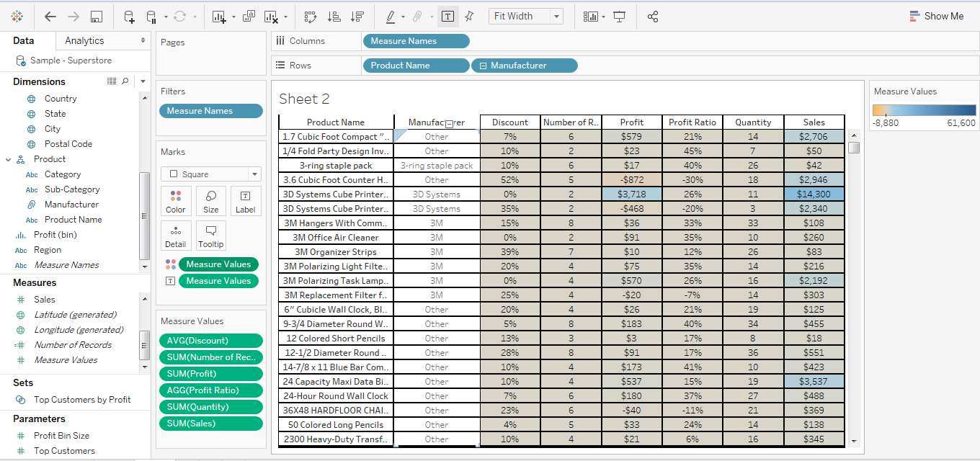Click the Profit column header
The height and width of the screenshot is (461, 980).
[631, 122]
